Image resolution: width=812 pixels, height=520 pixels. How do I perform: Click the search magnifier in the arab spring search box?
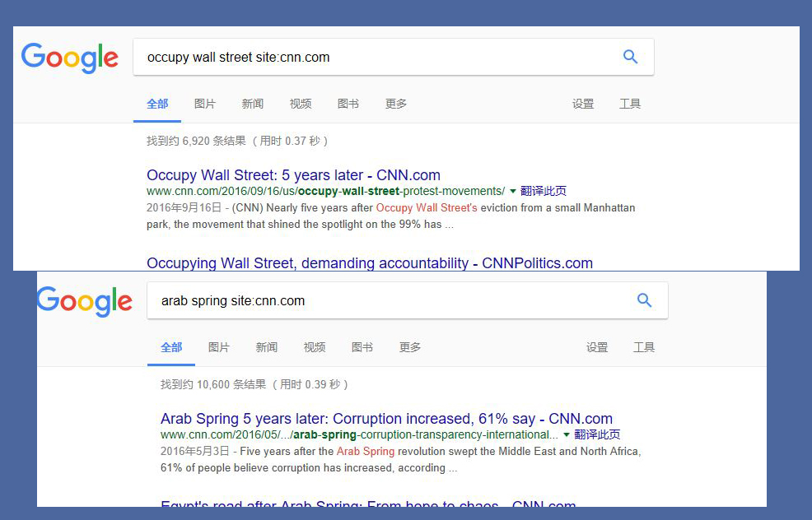[x=644, y=300]
